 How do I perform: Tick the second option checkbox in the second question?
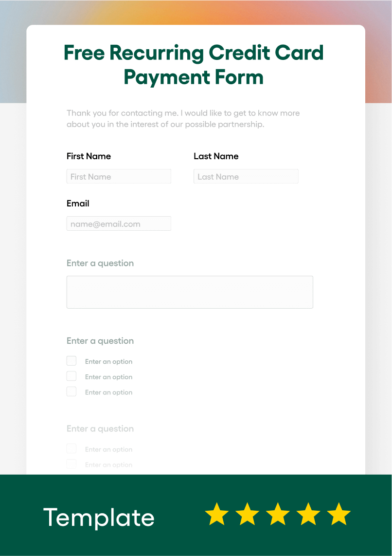(x=71, y=376)
